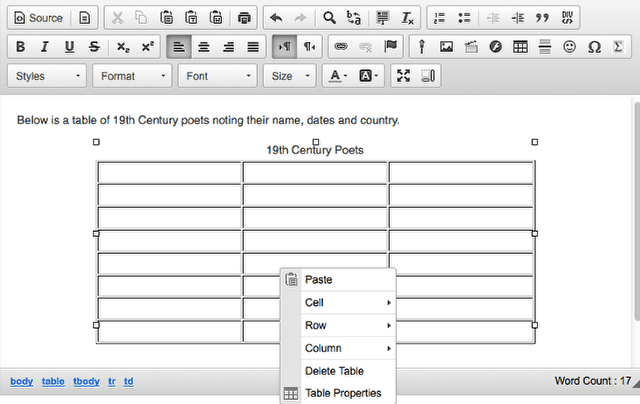Insert an anchor with flag icon
This screenshot has width=640, height=404.
pos(390,47)
